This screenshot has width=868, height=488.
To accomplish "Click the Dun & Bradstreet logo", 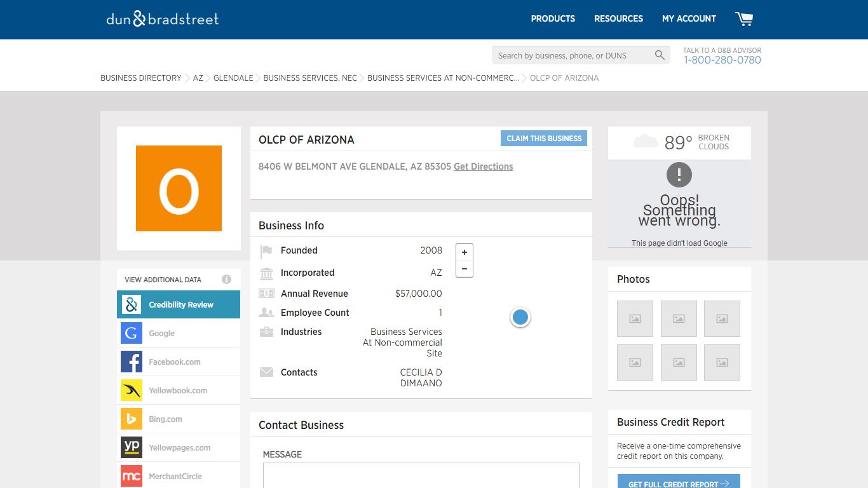I will pyautogui.click(x=163, y=19).
